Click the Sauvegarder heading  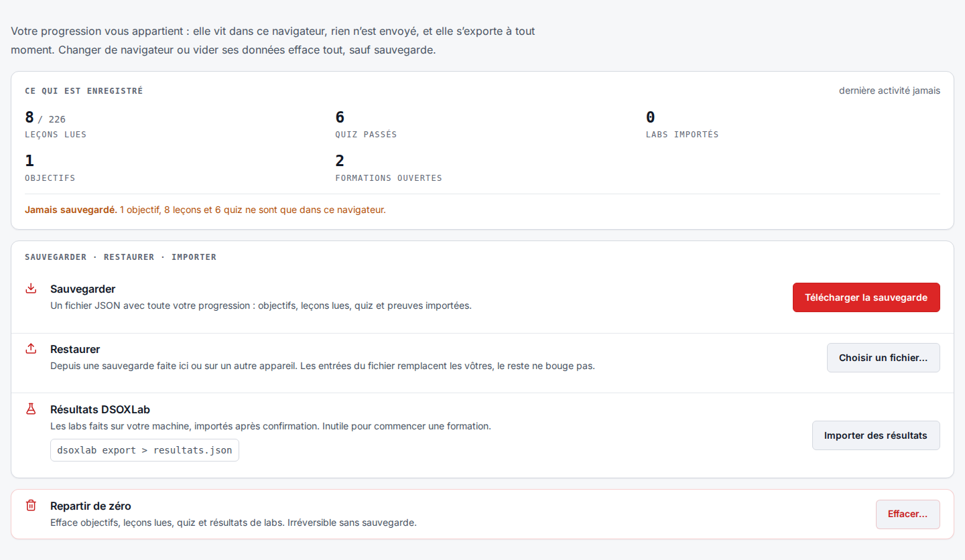point(83,289)
